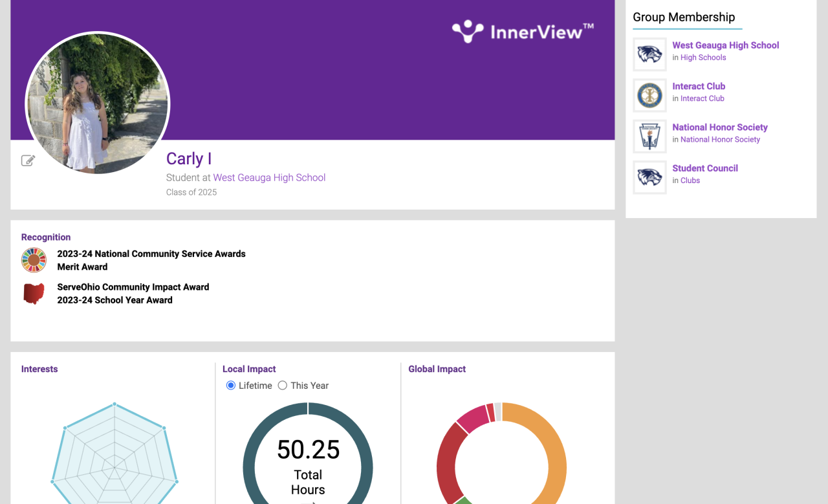Click the 2023-24 School Year Award text
This screenshot has width=828, height=504.
[x=115, y=300]
